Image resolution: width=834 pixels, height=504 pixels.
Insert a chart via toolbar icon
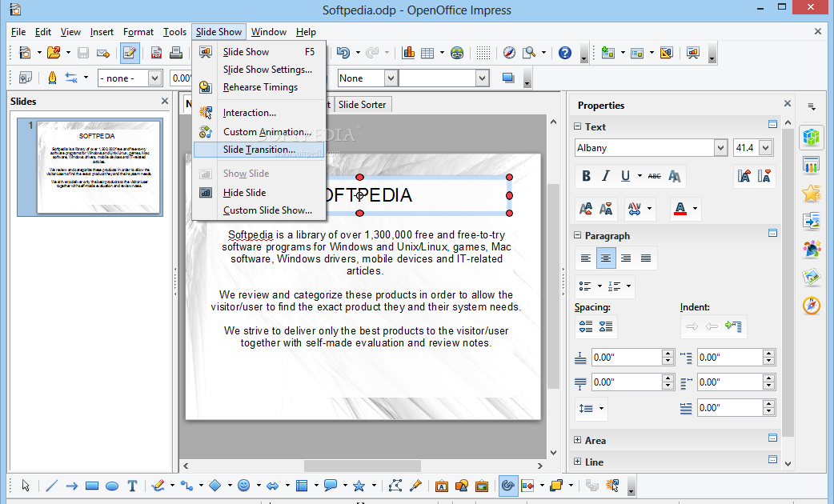click(408, 53)
